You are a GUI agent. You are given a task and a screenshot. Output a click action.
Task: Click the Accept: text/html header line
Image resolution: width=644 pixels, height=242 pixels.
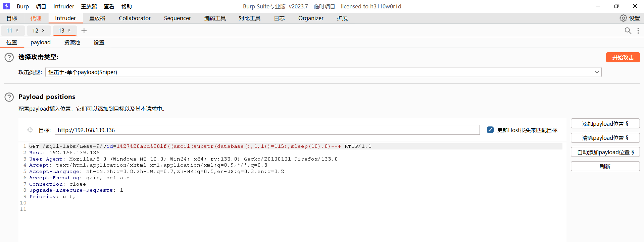[x=148, y=165]
